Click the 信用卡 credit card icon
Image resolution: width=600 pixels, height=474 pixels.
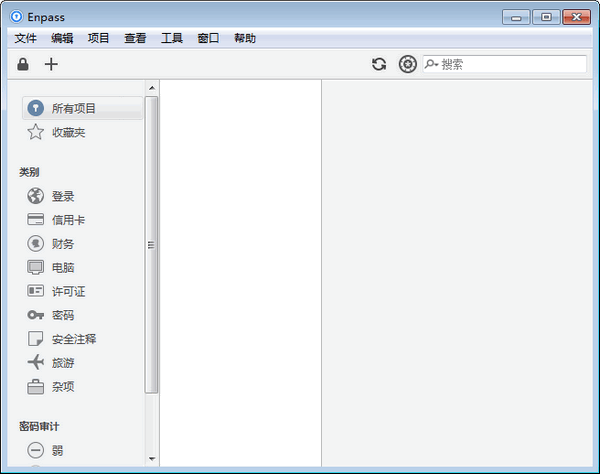36,220
